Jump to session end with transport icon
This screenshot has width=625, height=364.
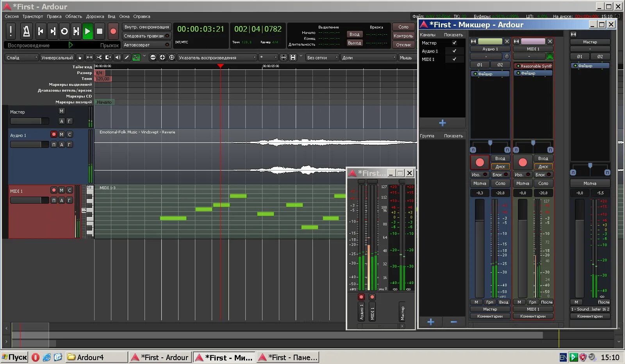[x=53, y=31]
